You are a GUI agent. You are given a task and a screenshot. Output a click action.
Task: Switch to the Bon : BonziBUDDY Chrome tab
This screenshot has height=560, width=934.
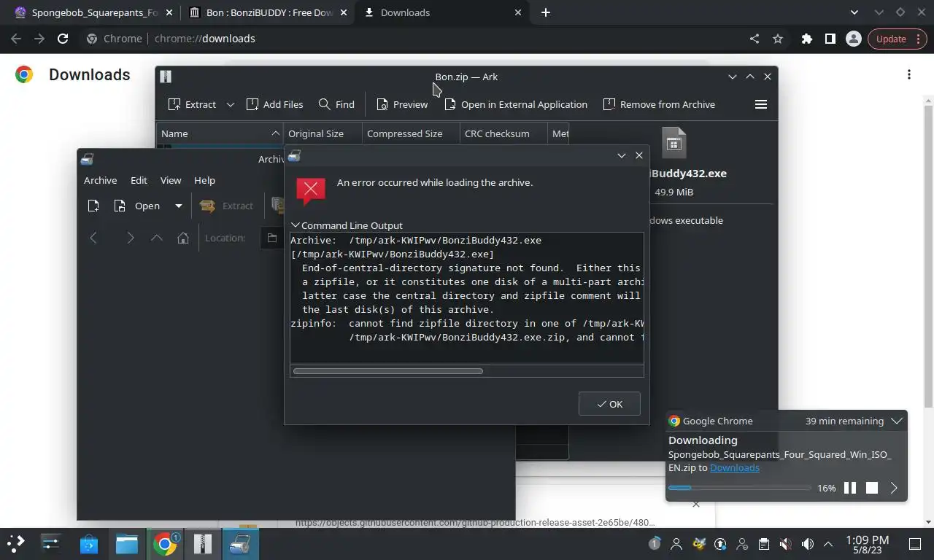[267, 12]
